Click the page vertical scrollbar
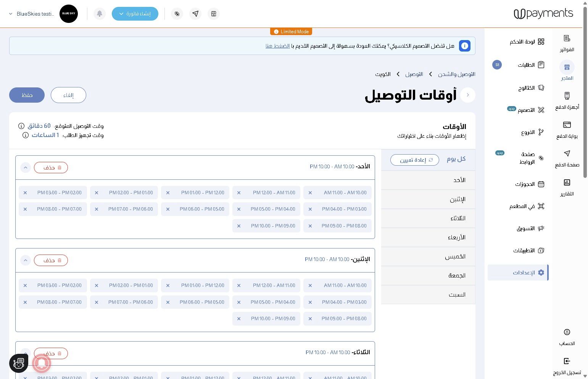588x379 pixels. [585, 92]
